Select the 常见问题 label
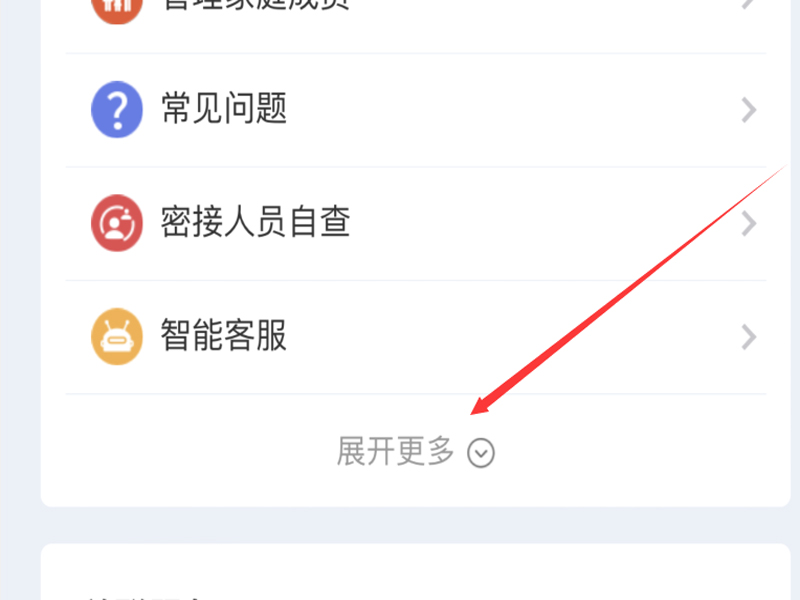This screenshot has height=600, width=800. (224, 108)
